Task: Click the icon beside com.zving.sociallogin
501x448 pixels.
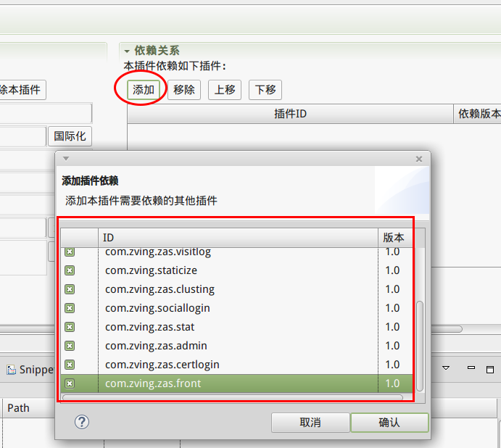Action: [x=70, y=308]
